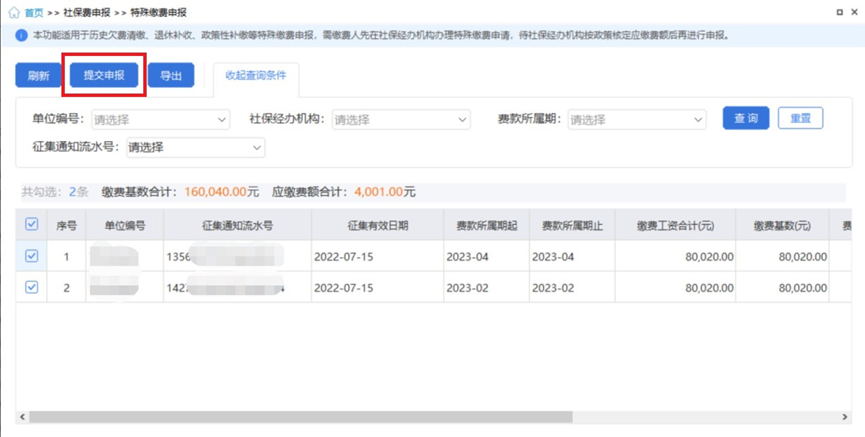
Task: Open the 单位编号 dropdown
Action: pyautogui.click(x=160, y=119)
